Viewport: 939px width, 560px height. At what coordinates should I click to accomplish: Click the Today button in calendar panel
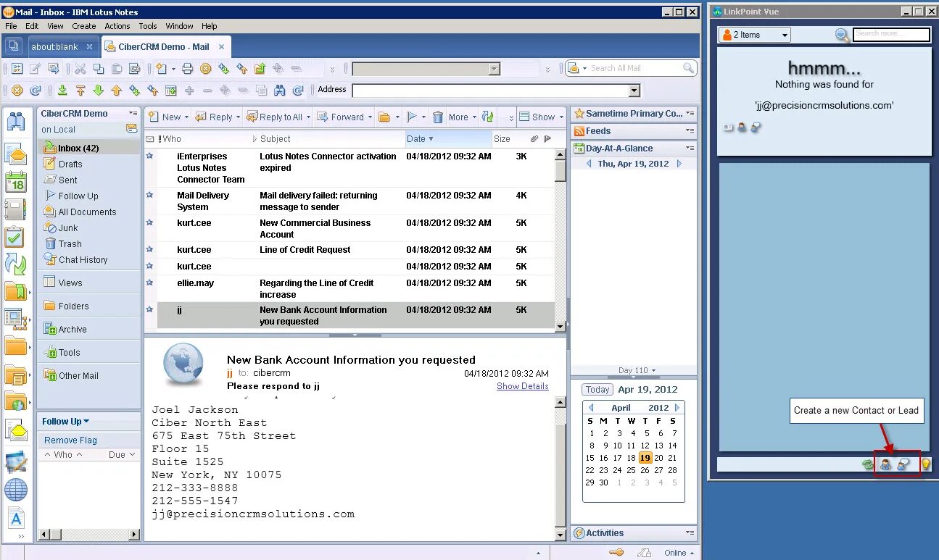(x=597, y=390)
